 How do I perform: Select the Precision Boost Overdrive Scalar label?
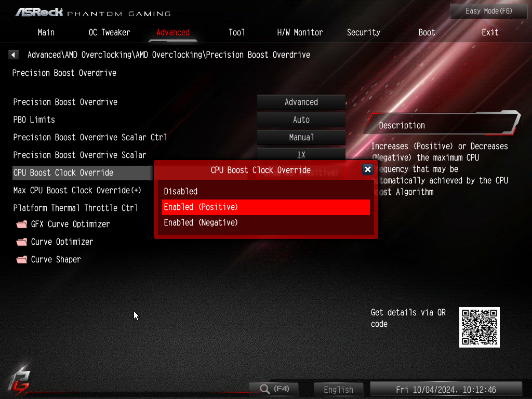point(79,155)
